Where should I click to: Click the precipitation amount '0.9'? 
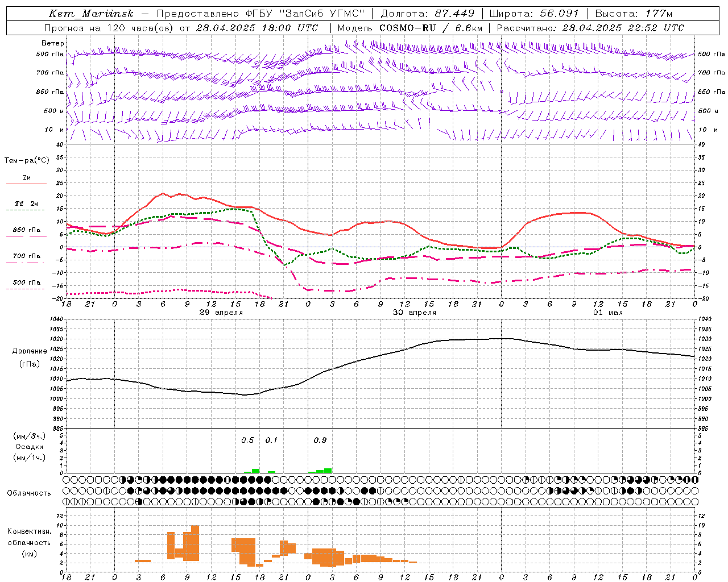320,440
